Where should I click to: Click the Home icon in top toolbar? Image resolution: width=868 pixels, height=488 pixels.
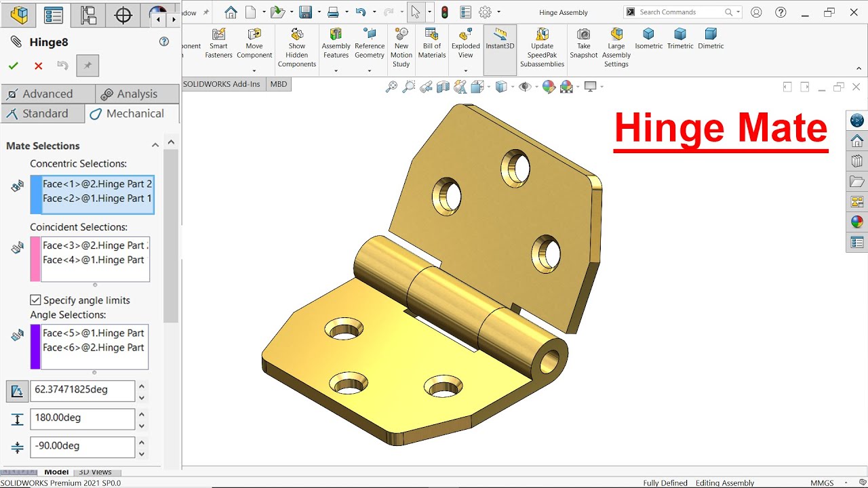click(231, 12)
